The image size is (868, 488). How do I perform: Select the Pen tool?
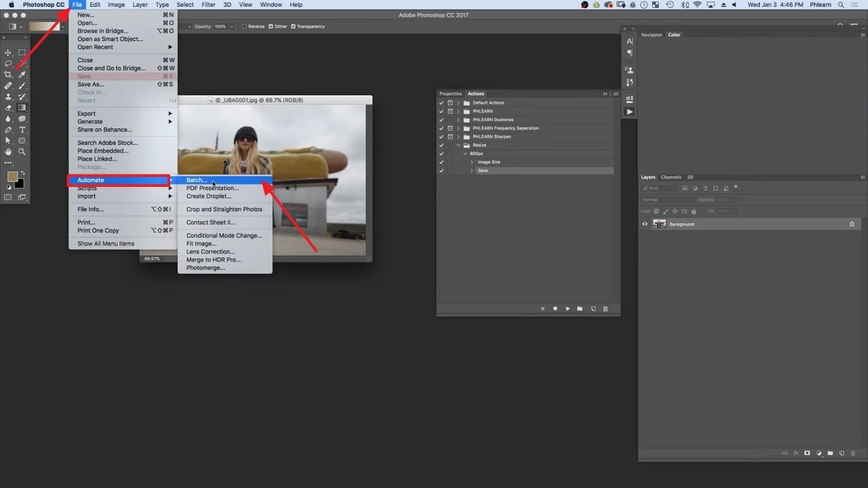pos(8,130)
